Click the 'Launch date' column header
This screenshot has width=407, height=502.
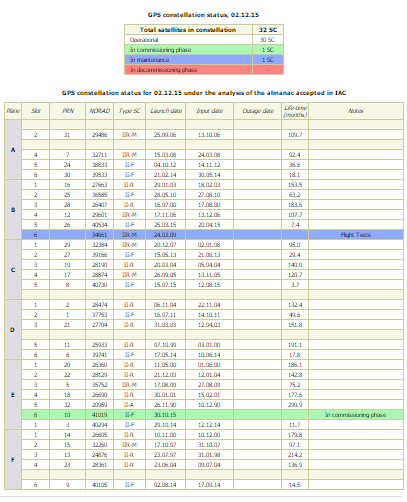(x=166, y=111)
